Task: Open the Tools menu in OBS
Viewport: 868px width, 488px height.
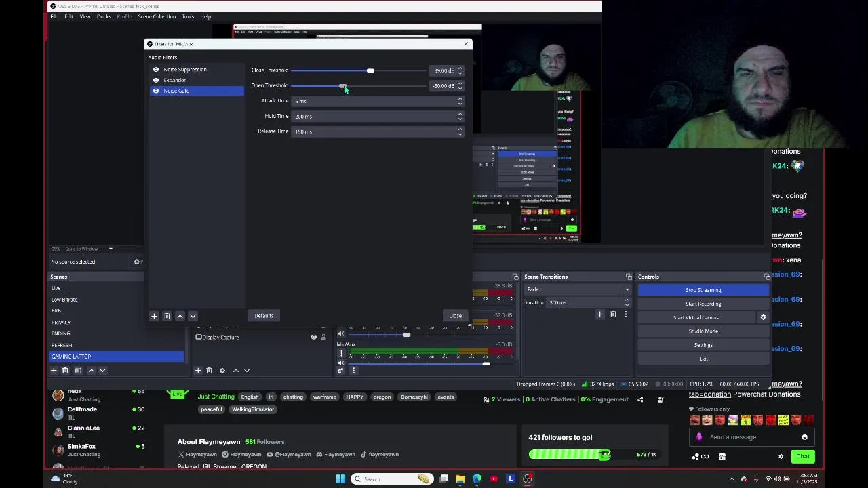Action: [x=188, y=16]
